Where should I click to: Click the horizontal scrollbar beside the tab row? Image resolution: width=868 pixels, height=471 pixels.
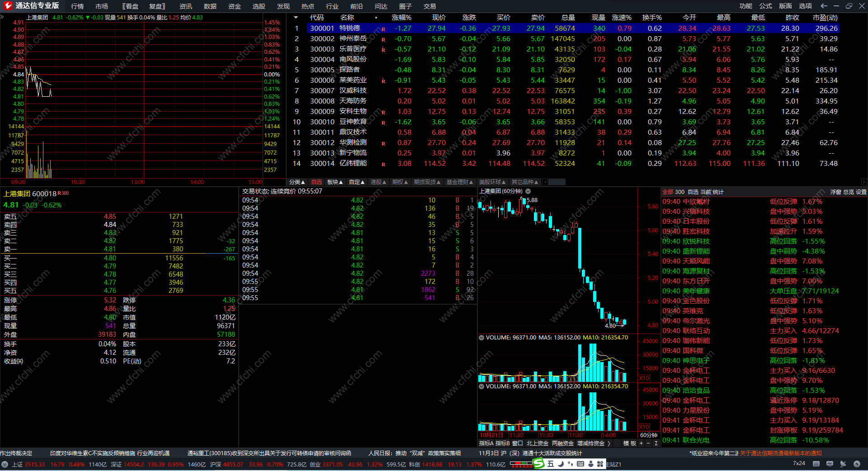click(557, 182)
